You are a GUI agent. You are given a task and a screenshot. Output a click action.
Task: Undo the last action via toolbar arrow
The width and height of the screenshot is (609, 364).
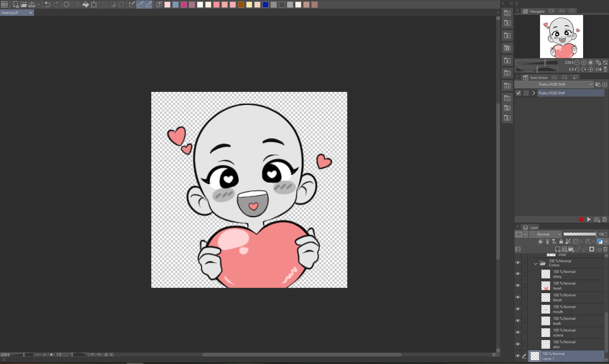(47, 4)
